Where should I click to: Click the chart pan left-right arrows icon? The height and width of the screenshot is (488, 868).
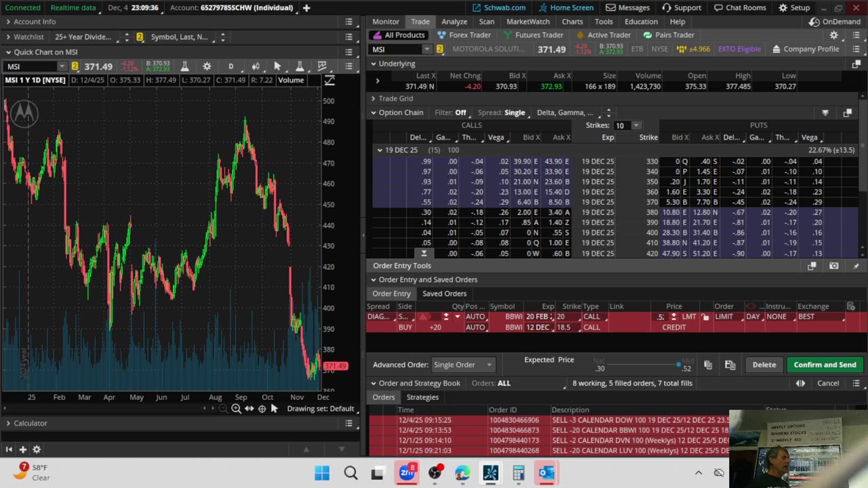(x=249, y=409)
